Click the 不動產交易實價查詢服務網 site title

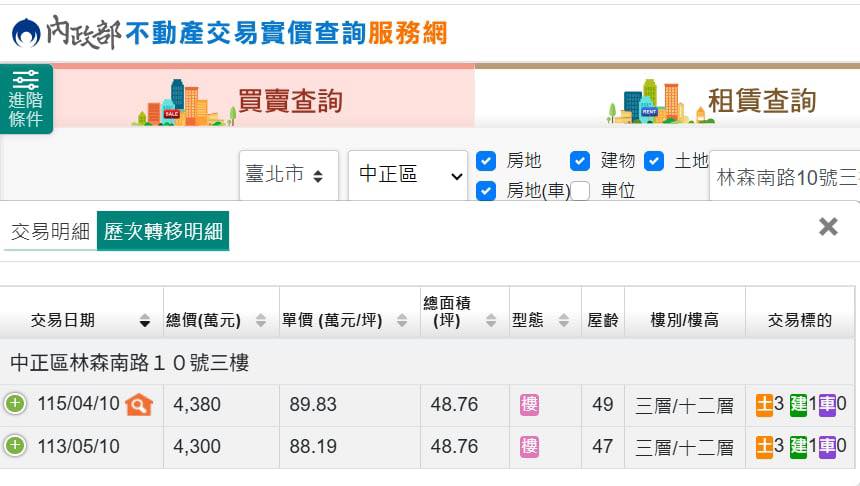click(286, 33)
